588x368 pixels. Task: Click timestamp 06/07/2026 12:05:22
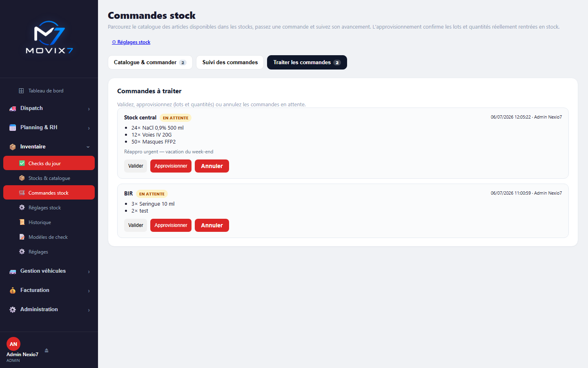511,117
